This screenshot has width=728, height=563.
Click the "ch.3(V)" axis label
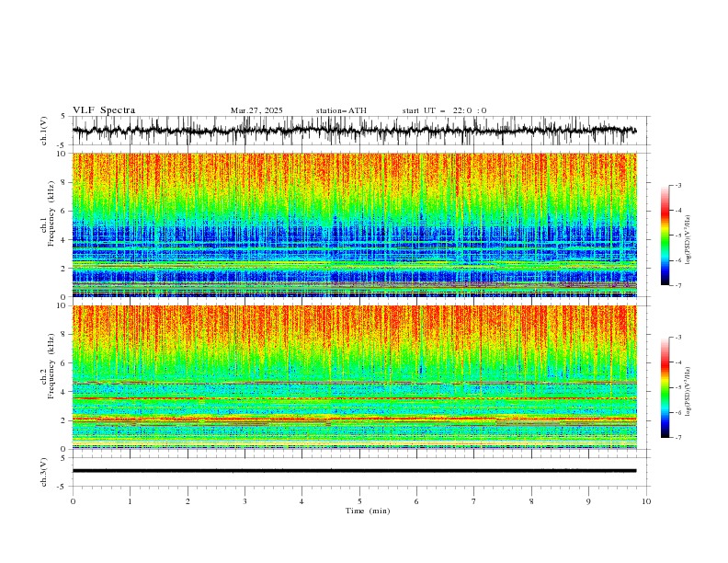(44, 472)
